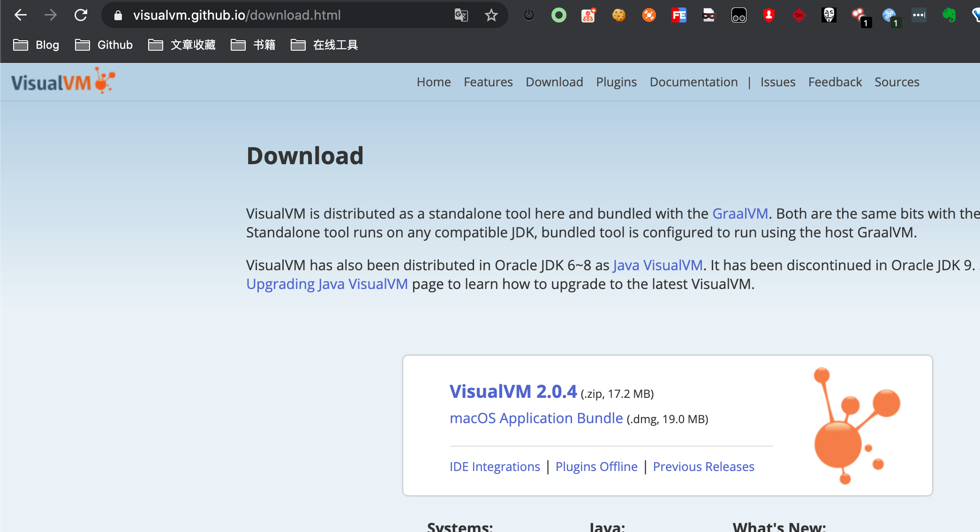
Task: Click the green ring extension icon
Action: click(x=558, y=15)
